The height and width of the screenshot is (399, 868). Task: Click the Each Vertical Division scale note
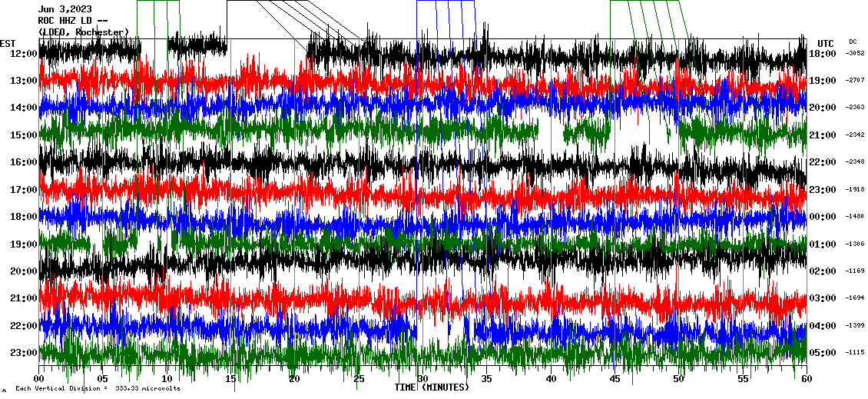click(98, 389)
